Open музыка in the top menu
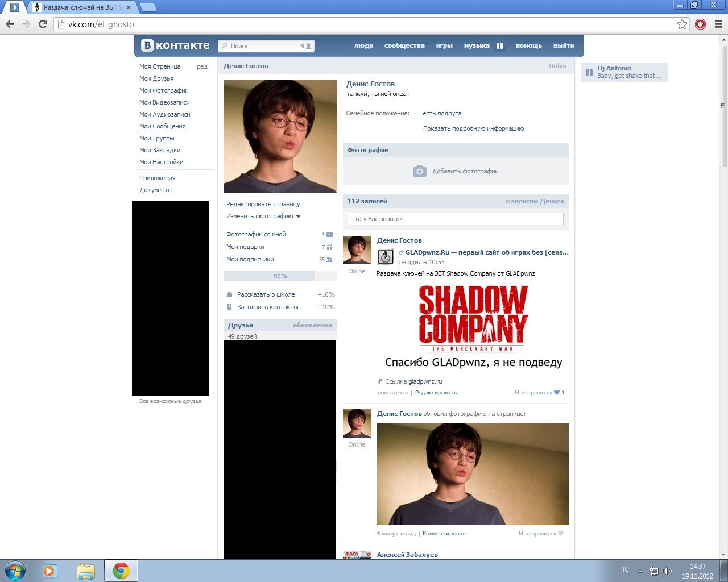This screenshot has width=728, height=582. (x=477, y=45)
